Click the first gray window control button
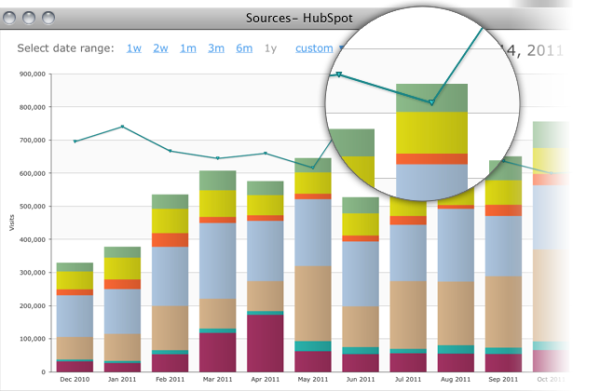This screenshot has width=600, height=391. pyautogui.click(x=10, y=18)
